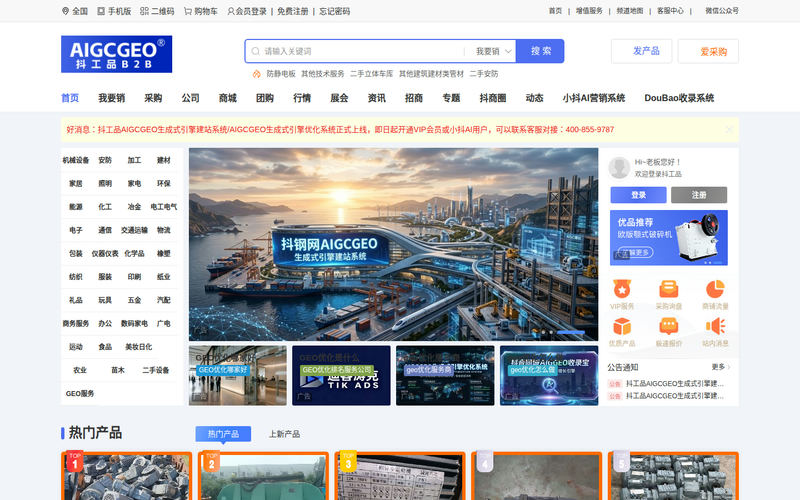Viewport: 800px width, 500px height.
Task: Click the 发产品 button
Action: click(x=641, y=51)
